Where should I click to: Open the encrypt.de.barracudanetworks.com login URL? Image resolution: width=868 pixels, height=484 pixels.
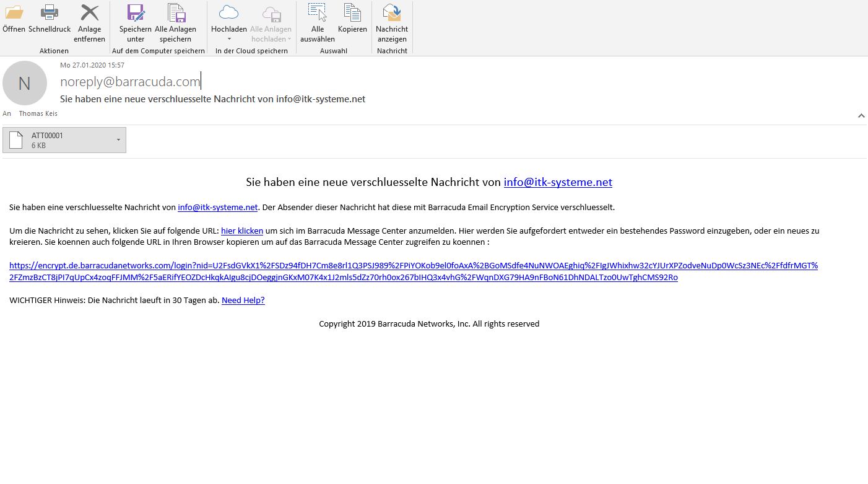pos(414,271)
